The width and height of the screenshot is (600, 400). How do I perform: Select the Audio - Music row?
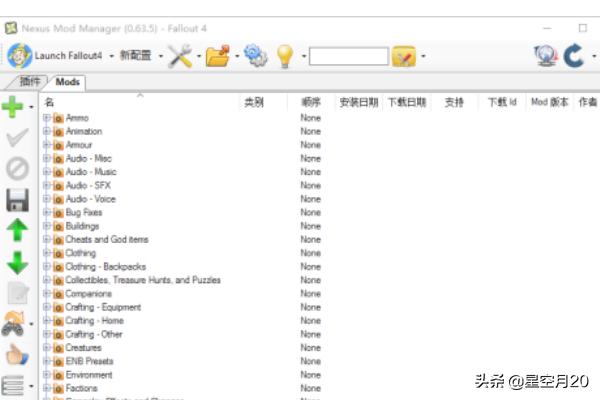(x=91, y=171)
